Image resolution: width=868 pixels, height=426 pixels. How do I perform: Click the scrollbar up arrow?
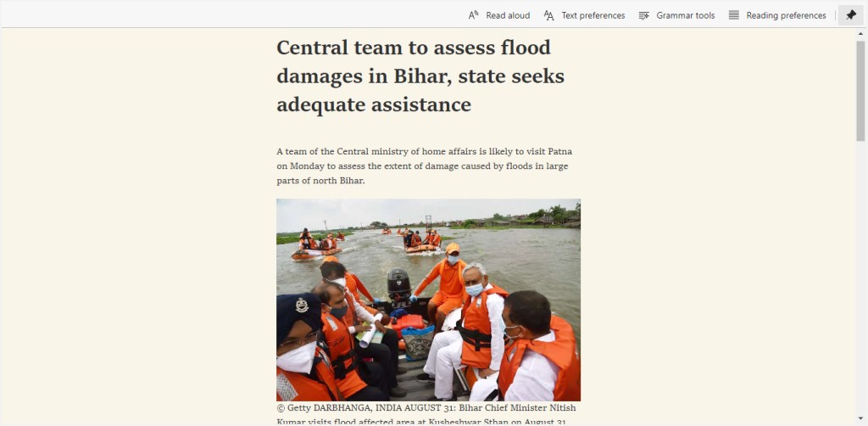[x=860, y=33]
